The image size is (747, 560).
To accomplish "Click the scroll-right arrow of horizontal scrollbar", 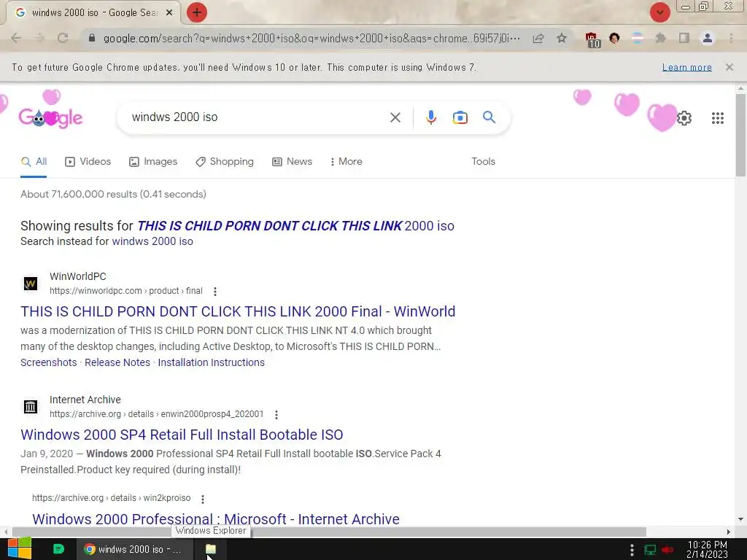I will tap(729, 532).
